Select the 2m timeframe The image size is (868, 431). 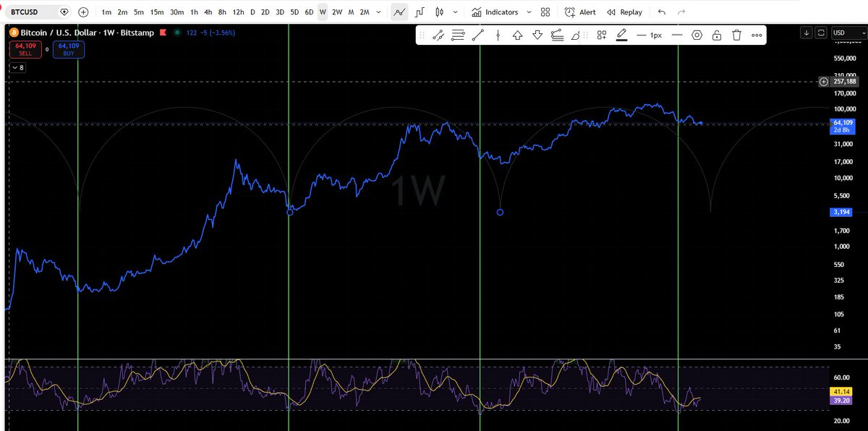point(122,12)
